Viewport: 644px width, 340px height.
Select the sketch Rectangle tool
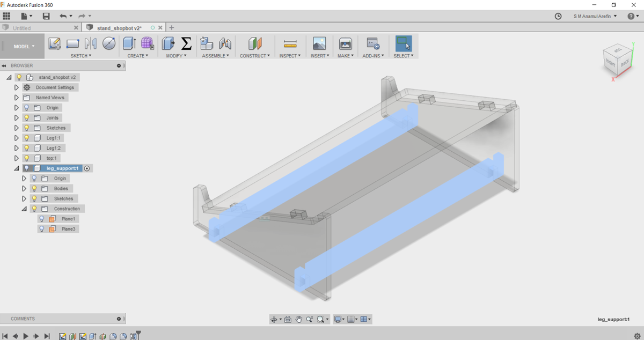(72, 43)
